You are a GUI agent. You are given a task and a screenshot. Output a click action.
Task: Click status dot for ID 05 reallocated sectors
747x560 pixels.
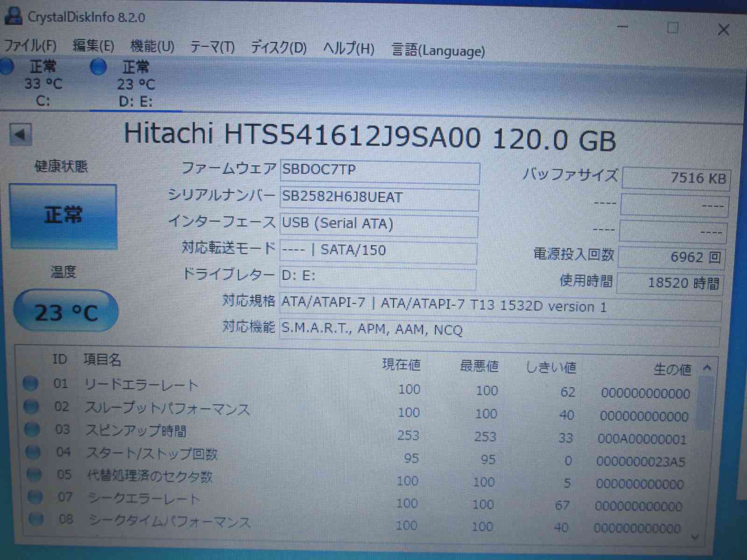(34, 475)
